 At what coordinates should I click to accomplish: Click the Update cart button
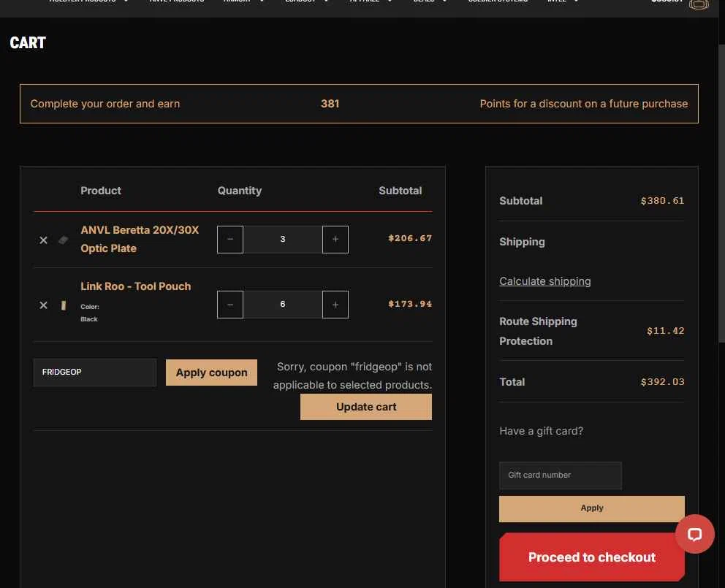tap(365, 407)
